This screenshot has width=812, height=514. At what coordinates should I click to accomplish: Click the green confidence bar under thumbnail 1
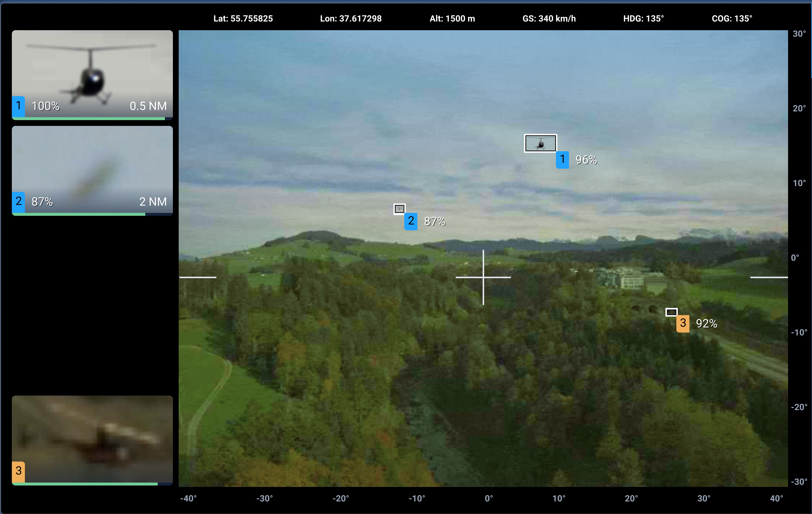click(x=88, y=119)
